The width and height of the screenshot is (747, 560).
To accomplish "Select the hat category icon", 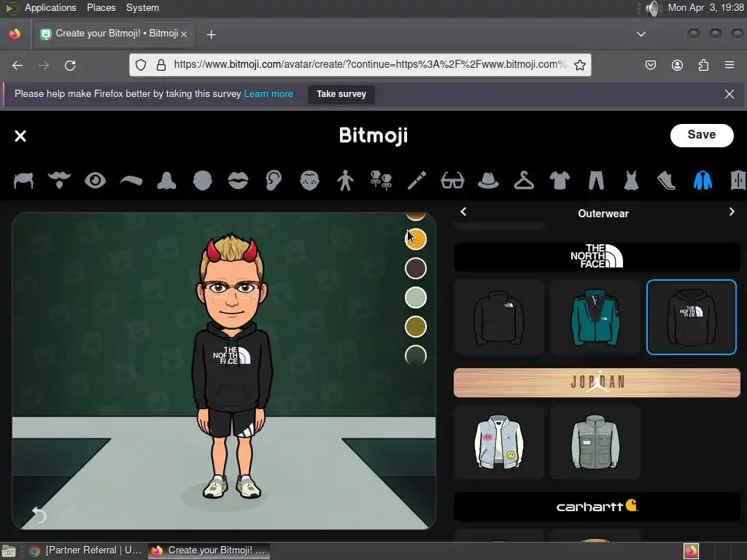I will 488,181.
